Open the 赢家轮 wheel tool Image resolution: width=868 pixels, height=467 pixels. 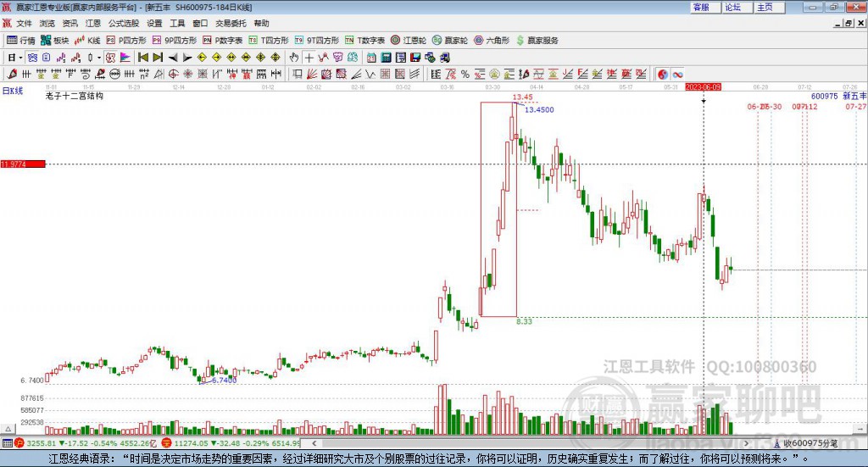click(450, 41)
